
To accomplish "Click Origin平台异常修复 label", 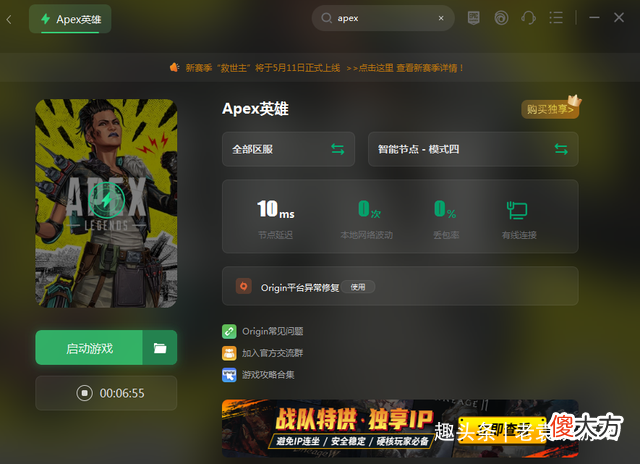I will pos(300,288).
